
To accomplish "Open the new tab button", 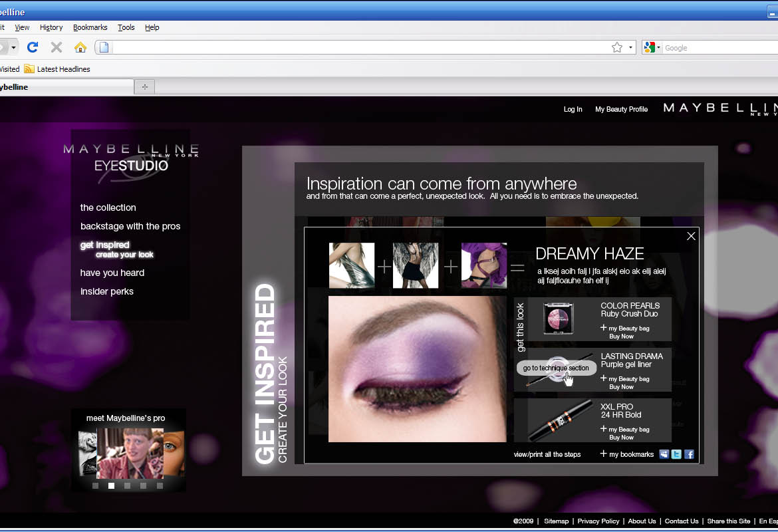I will [x=144, y=87].
